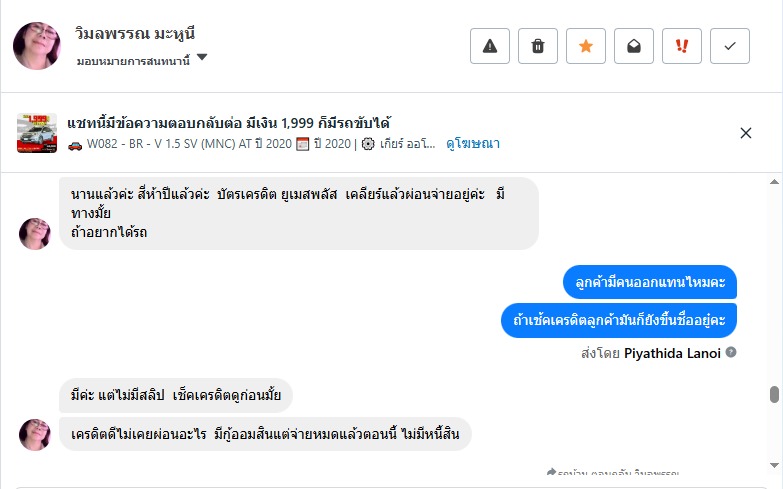The height and width of the screenshot is (489, 783).
Task: Click the dropdown arrow under customer name
Action: [x=202, y=58]
